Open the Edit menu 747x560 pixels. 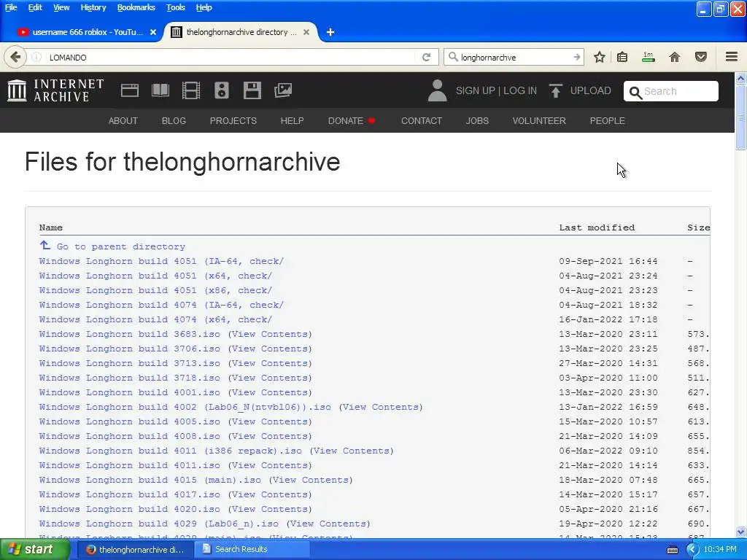(35, 7)
